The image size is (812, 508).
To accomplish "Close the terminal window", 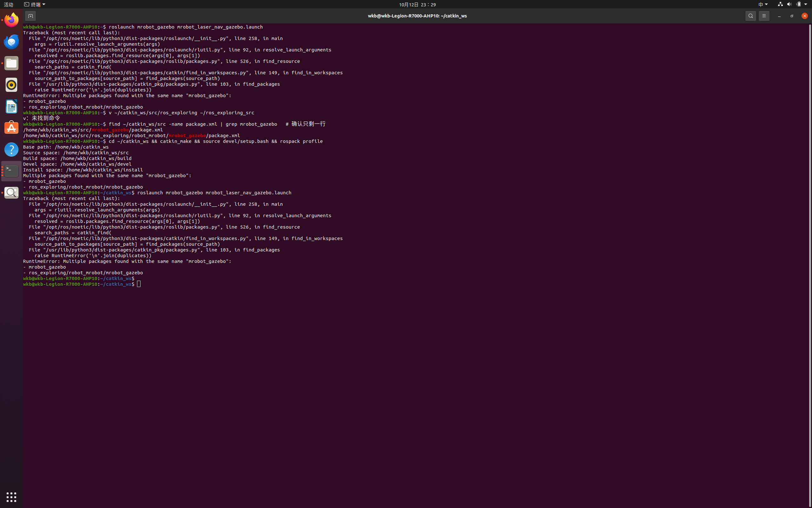I will [805, 16].
